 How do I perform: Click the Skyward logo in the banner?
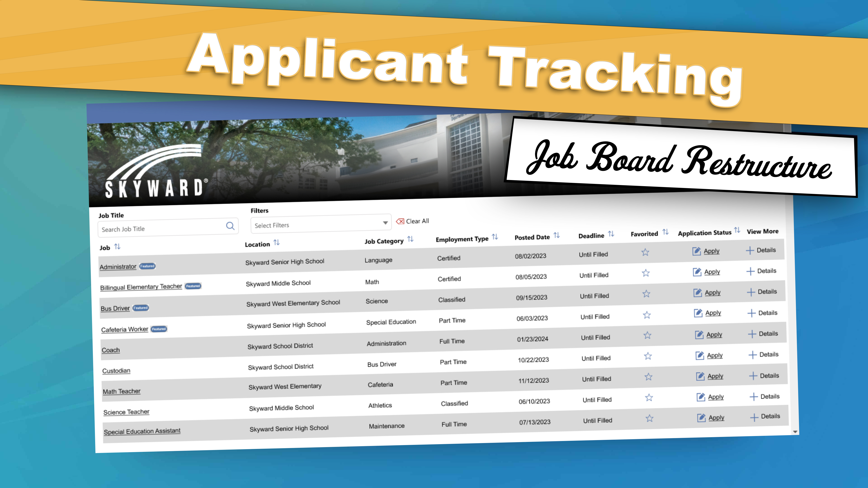156,171
